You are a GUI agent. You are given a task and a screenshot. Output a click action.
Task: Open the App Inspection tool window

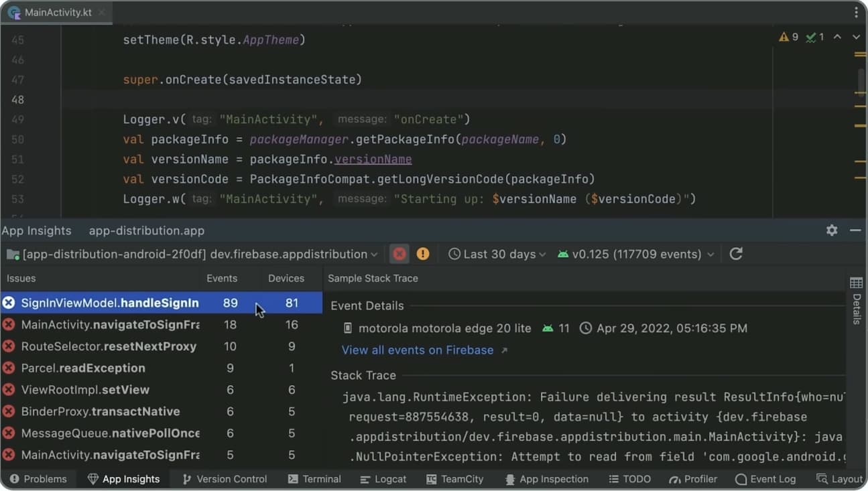point(546,479)
